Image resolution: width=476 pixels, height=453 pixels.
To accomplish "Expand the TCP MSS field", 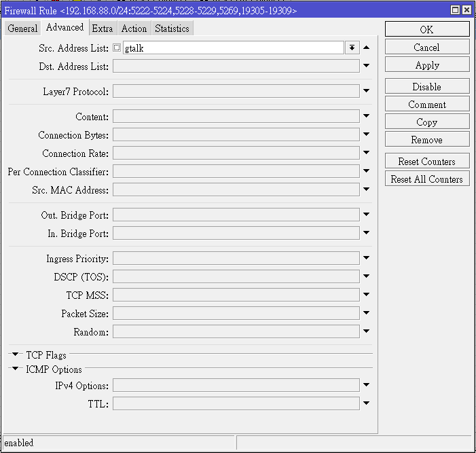I will tap(367, 294).
